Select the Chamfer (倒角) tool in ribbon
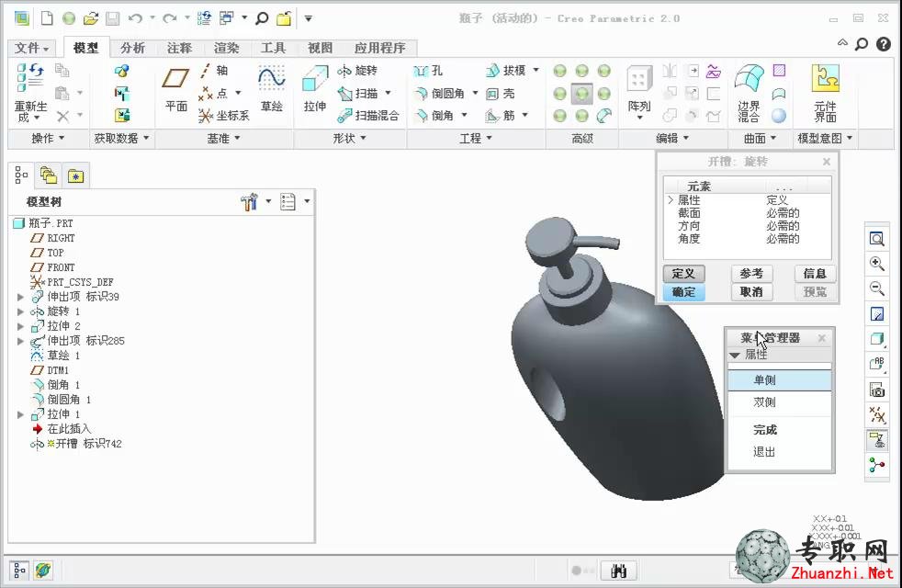The width and height of the screenshot is (902, 588). 434,116
